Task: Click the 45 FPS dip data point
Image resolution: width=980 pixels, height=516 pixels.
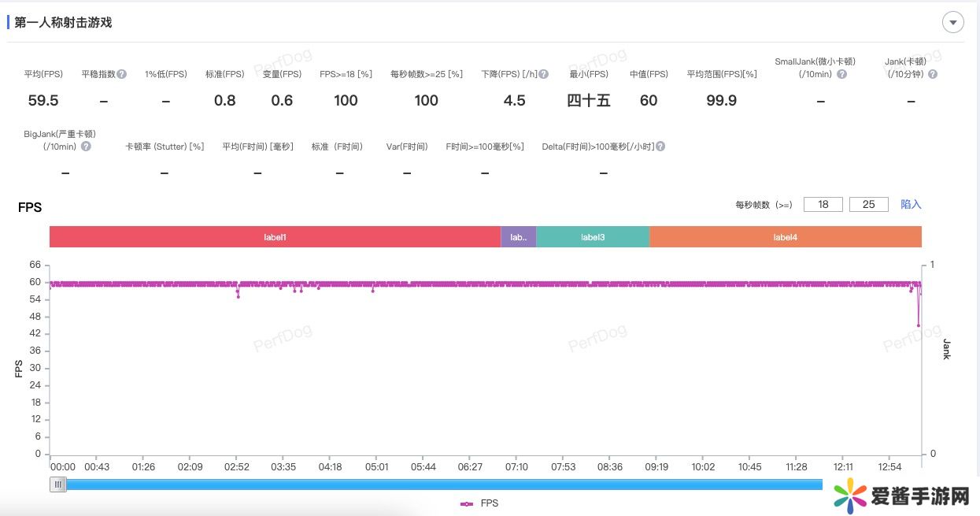Action: (918, 325)
